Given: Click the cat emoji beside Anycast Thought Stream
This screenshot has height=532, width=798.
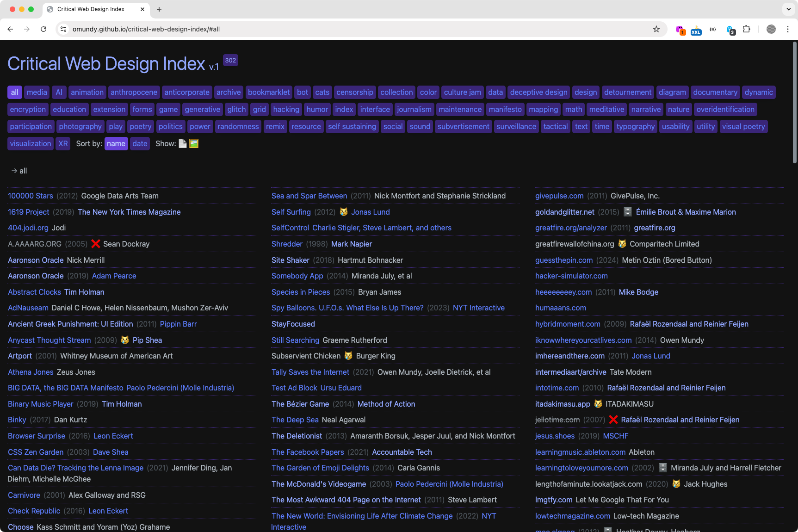Looking at the screenshot, I should pos(125,340).
